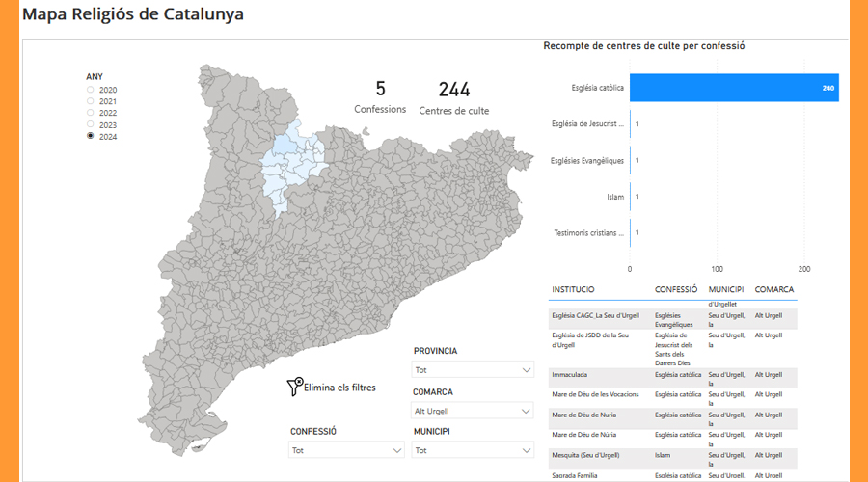Click the Església catòlica chart axis label
The image size is (868, 482).
(x=597, y=88)
